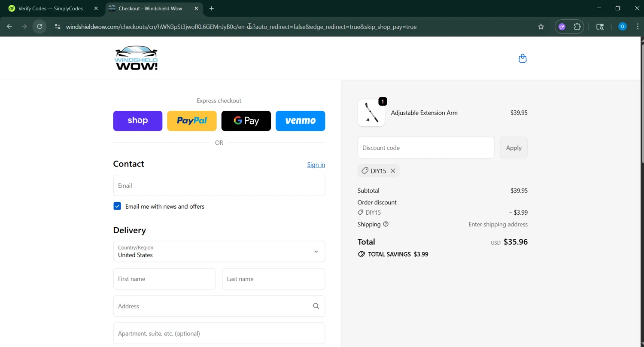This screenshot has height=347, width=644.
Task: Click the $35.96 total amount
Action: coord(516,242)
